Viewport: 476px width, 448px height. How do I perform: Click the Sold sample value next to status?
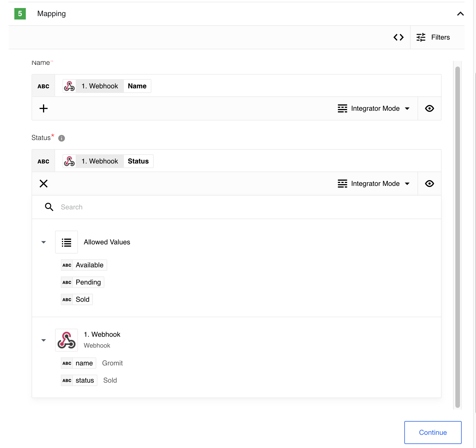pyautogui.click(x=110, y=380)
